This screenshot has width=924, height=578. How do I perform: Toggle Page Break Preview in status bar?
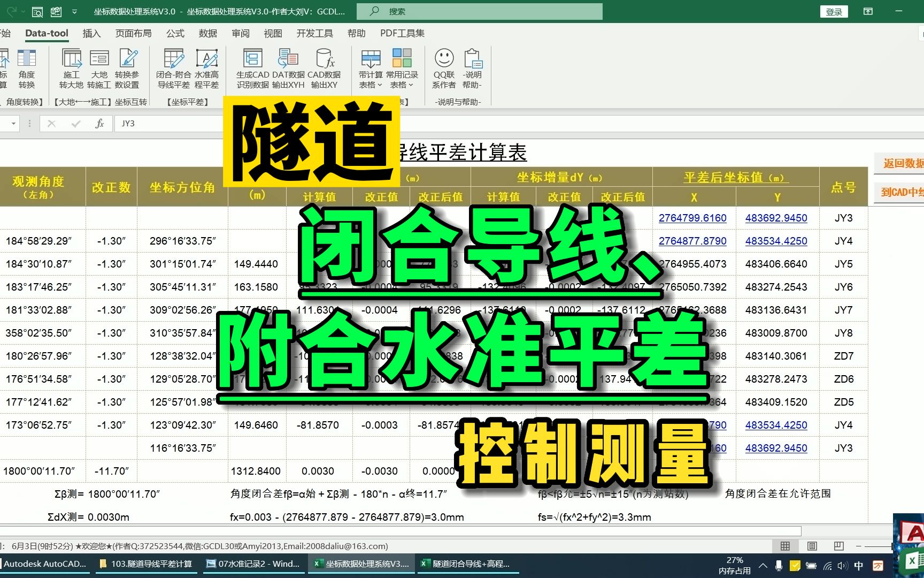click(838, 546)
